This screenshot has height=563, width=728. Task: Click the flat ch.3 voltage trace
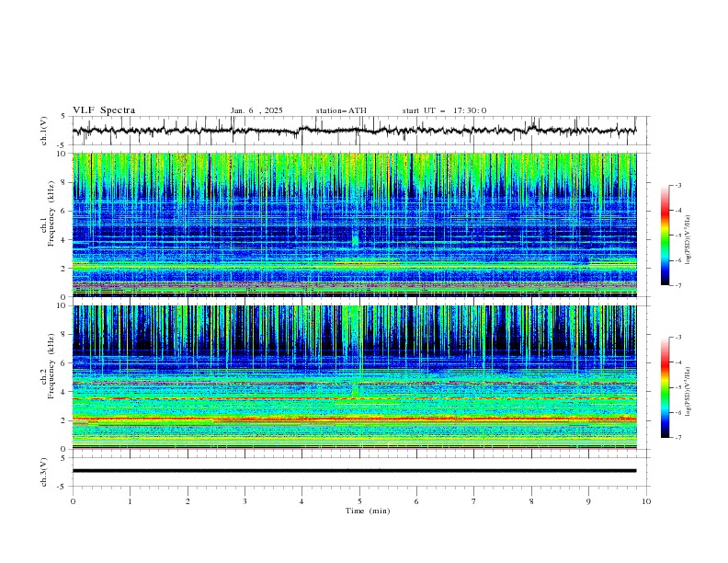(x=354, y=471)
